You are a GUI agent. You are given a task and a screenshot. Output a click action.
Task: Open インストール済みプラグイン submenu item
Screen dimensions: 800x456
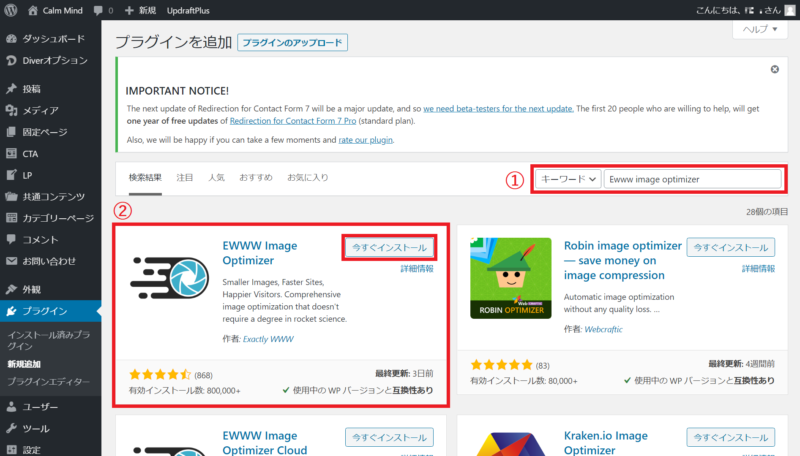click(x=49, y=340)
